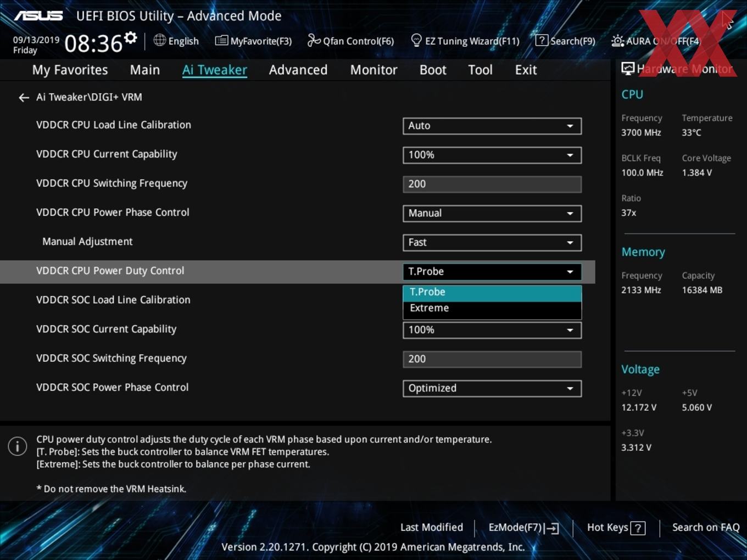
Task: Click Search on FAQ link
Action: [706, 528]
